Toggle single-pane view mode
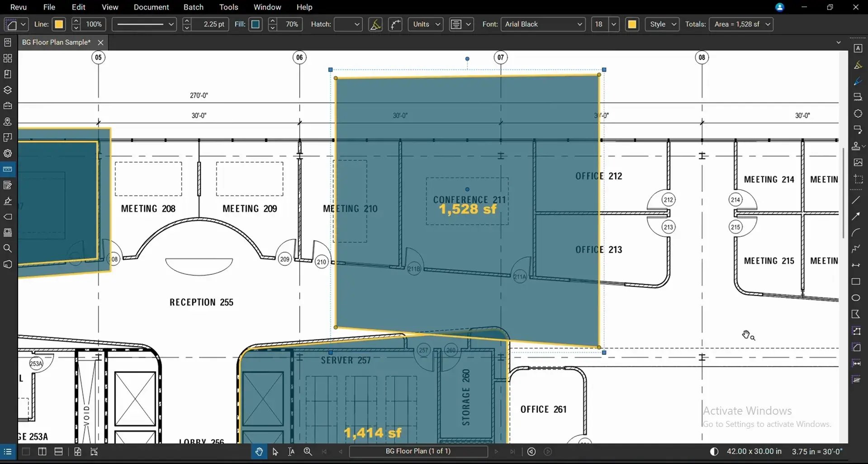Image resolution: width=868 pixels, height=464 pixels. click(x=26, y=452)
